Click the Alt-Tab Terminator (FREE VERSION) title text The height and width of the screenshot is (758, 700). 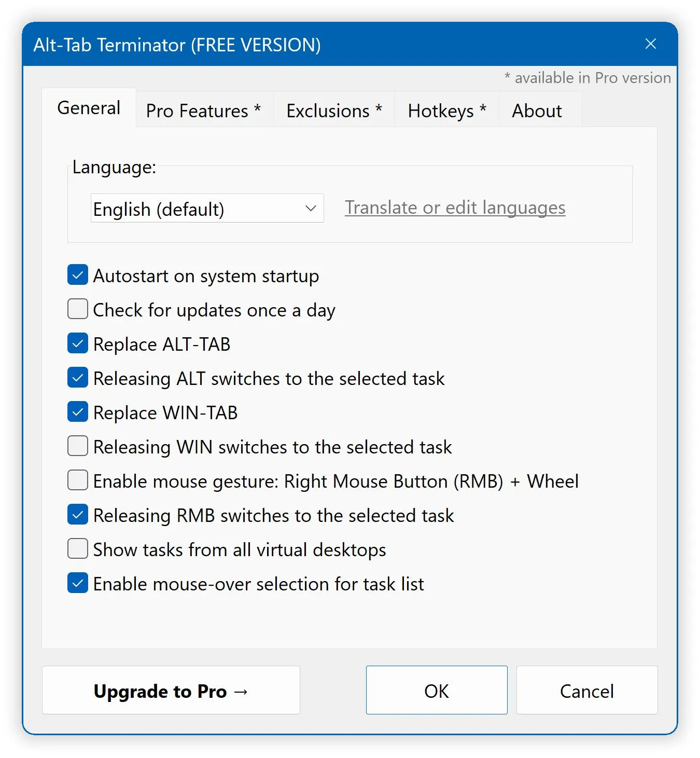[x=177, y=45]
